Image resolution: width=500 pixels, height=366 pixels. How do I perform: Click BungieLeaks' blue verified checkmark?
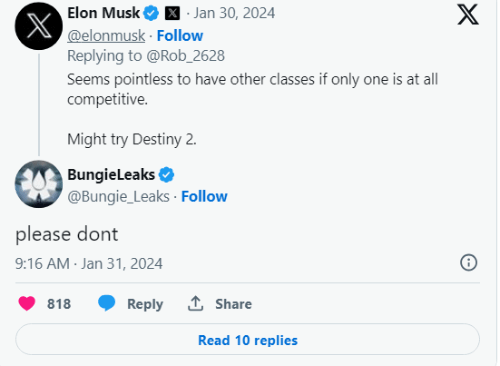pos(166,175)
